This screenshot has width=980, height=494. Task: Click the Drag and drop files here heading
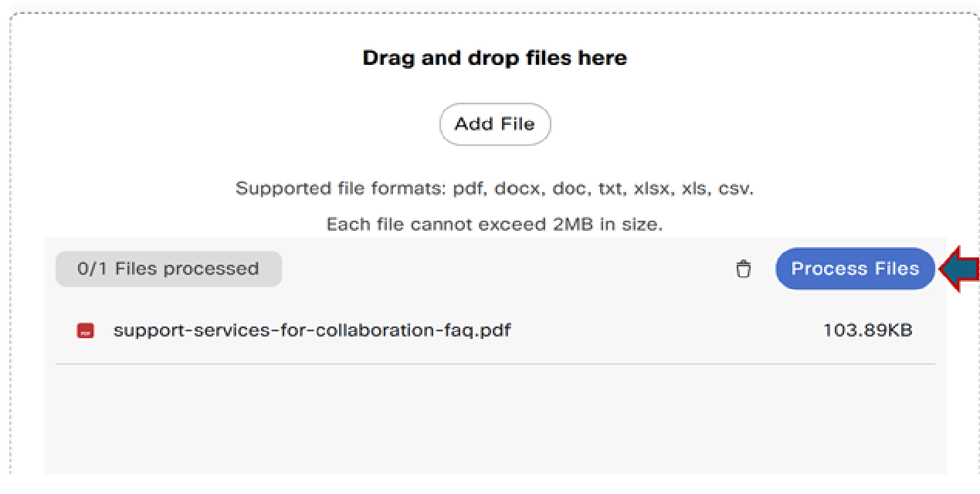pos(495,59)
